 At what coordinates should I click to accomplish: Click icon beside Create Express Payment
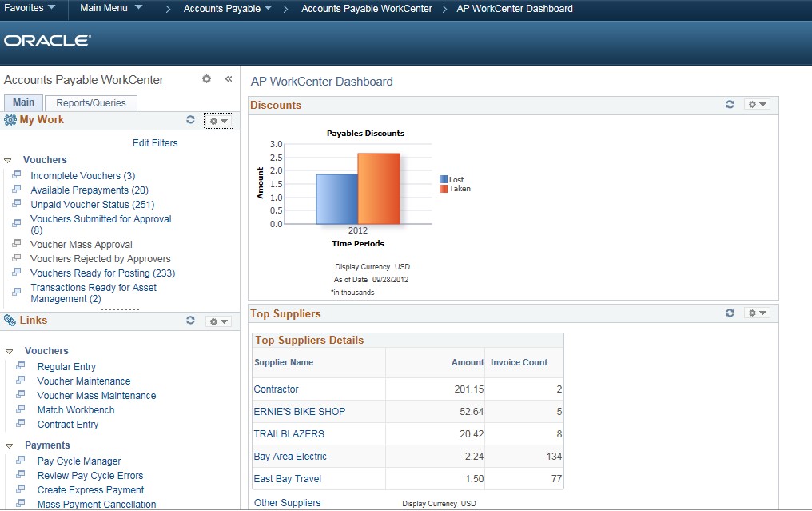pyautogui.click(x=21, y=489)
